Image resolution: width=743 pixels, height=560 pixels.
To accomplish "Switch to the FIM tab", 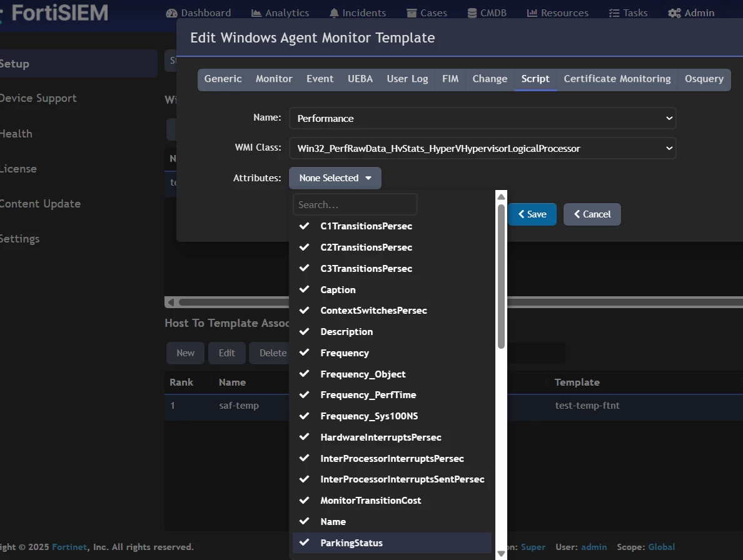I will click(x=450, y=79).
